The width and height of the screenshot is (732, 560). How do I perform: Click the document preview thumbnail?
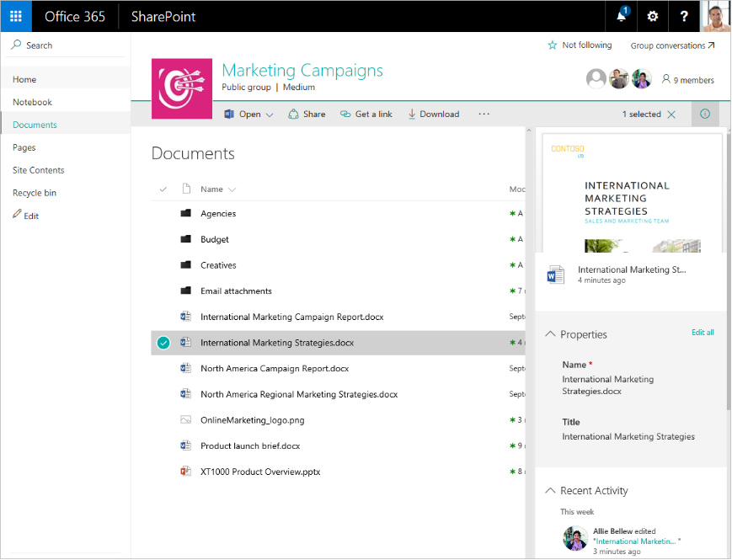pos(632,193)
